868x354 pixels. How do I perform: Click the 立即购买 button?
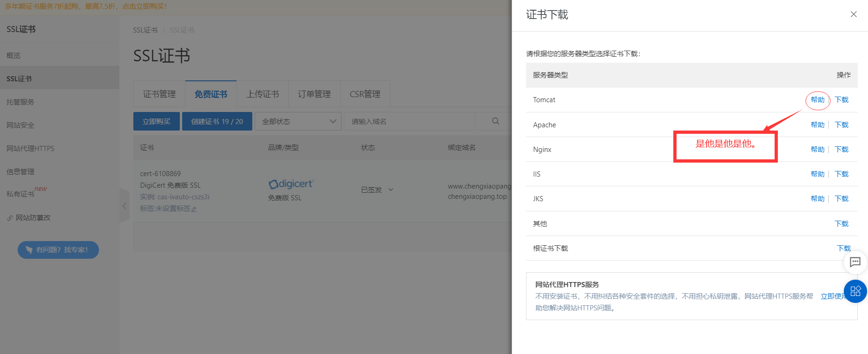coord(157,121)
